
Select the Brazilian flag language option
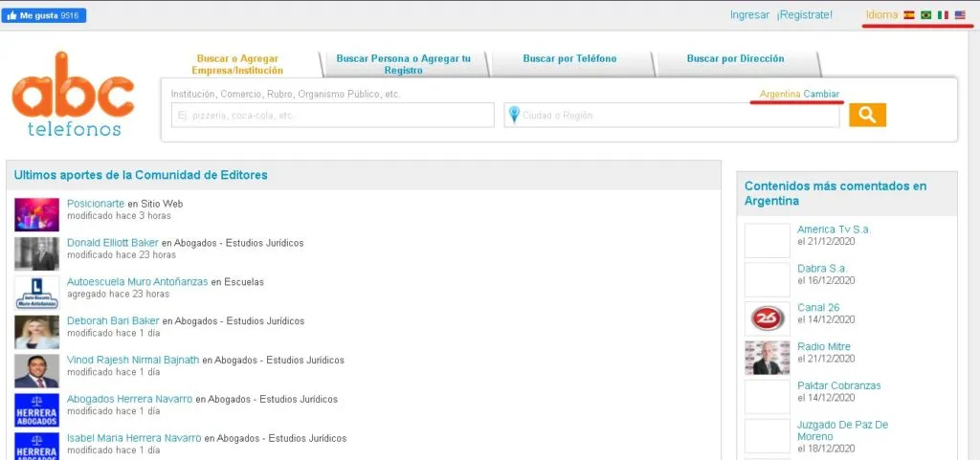coord(925,15)
